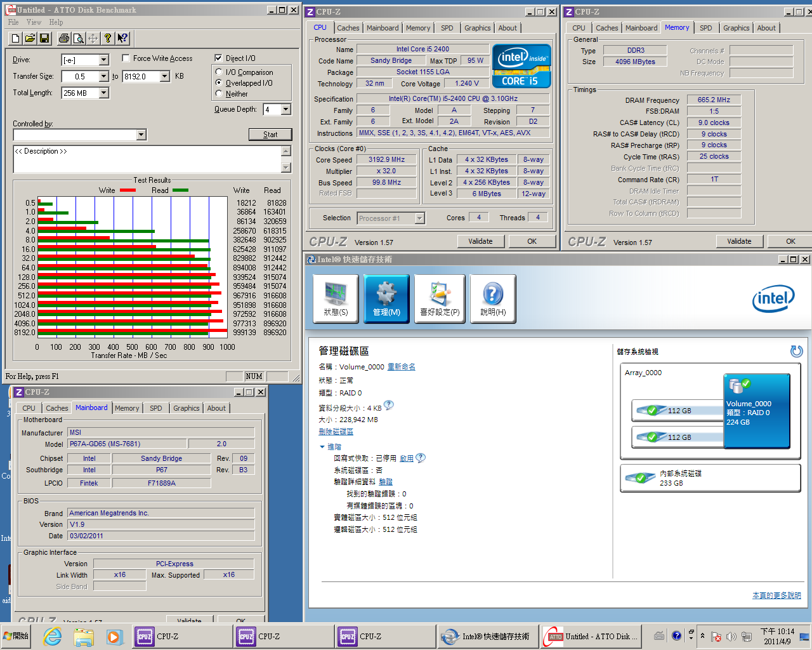
Task: Open Windows Media Player from taskbar
Action: [114, 636]
